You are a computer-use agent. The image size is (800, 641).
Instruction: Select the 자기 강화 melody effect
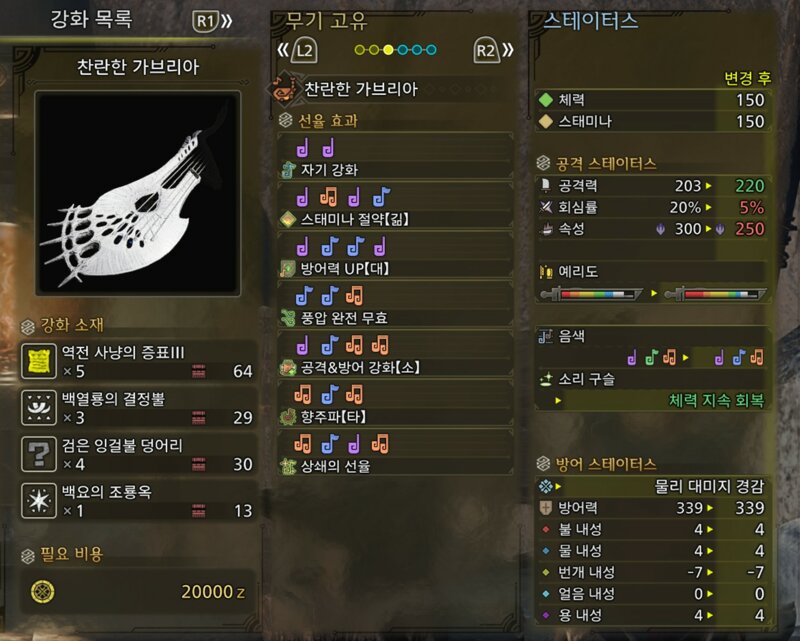[395, 158]
